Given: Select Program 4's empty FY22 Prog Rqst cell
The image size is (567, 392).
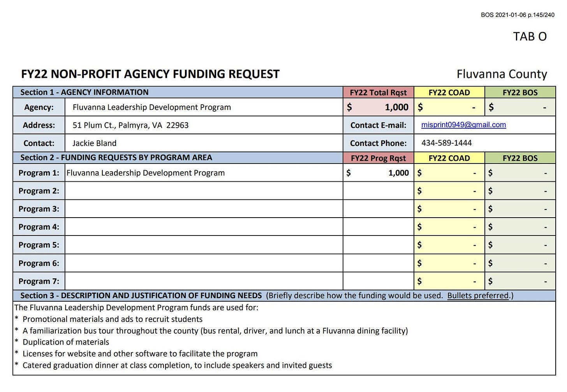Looking at the screenshot, I should click(x=378, y=227).
